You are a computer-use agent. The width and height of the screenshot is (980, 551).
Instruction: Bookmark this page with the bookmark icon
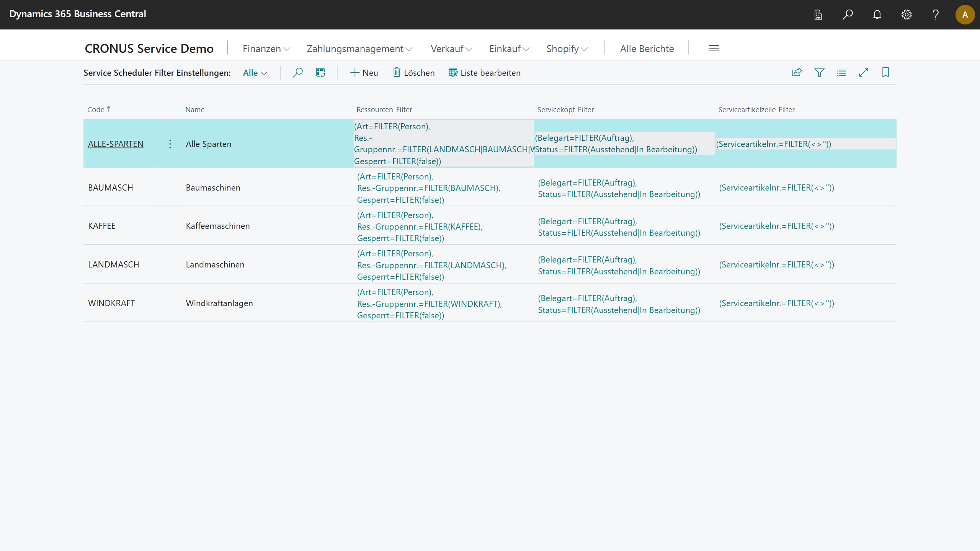point(885,72)
